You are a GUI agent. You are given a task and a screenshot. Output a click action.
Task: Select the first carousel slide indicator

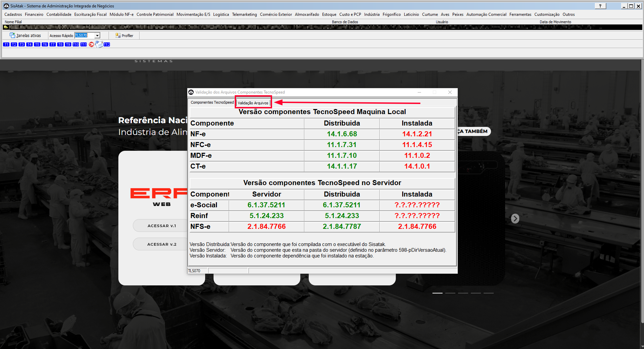[x=438, y=293]
